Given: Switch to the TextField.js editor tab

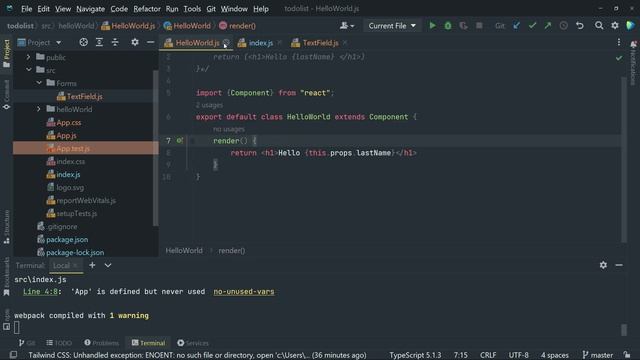Looking at the screenshot, I should pos(320,42).
